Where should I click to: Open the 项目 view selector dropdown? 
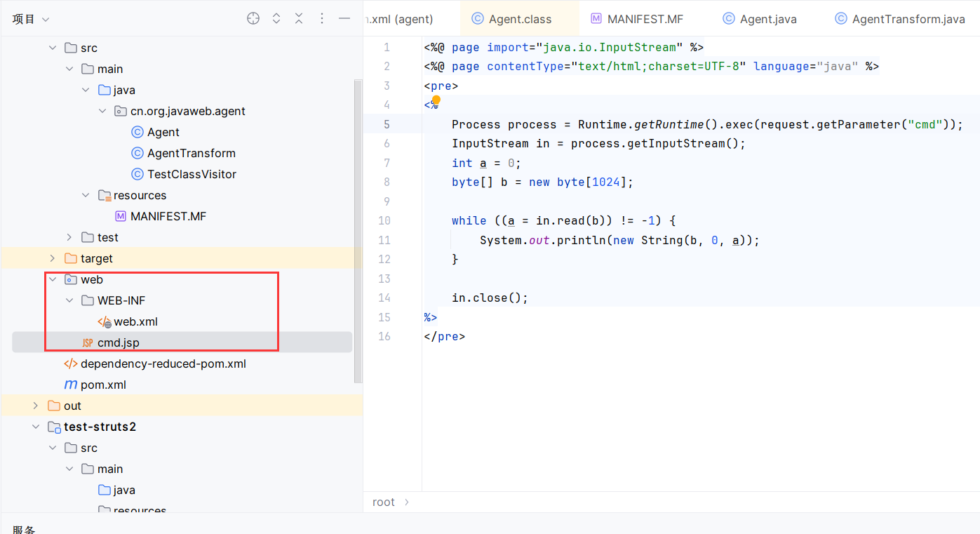click(31, 19)
